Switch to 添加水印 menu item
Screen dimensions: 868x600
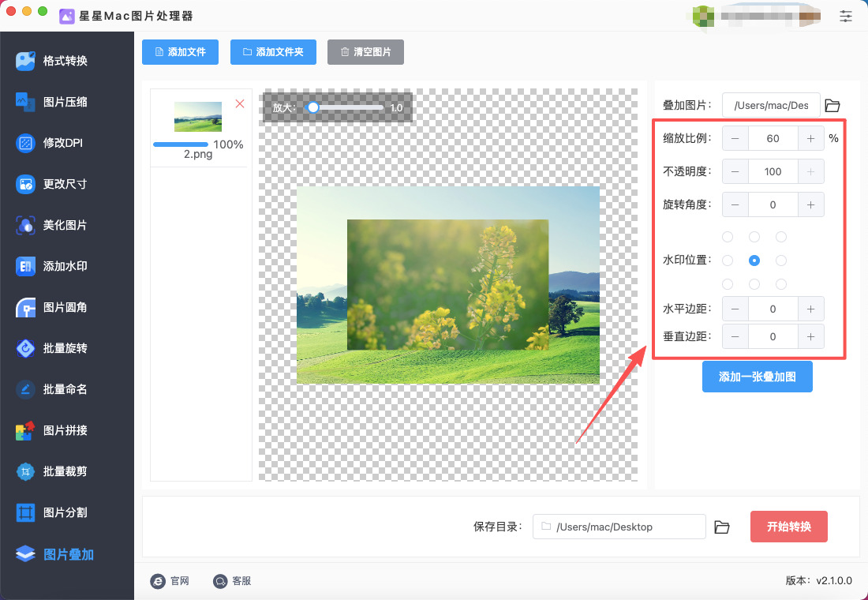coord(67,266)
